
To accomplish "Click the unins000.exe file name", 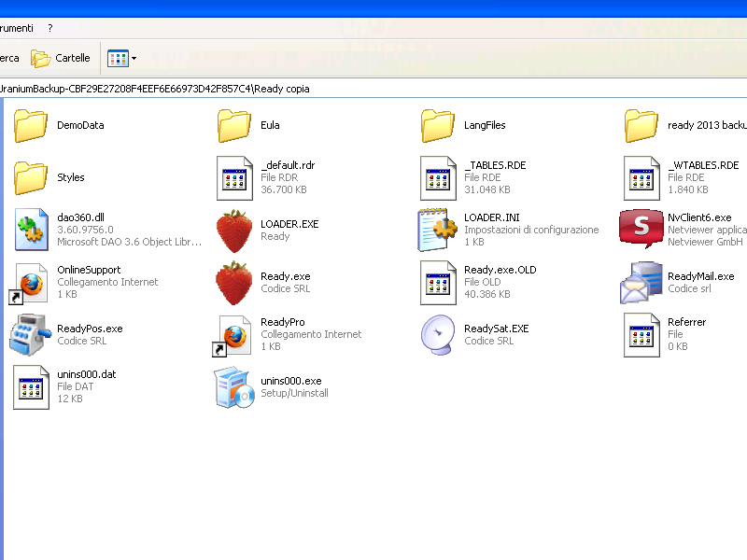I will coord(291,382).
